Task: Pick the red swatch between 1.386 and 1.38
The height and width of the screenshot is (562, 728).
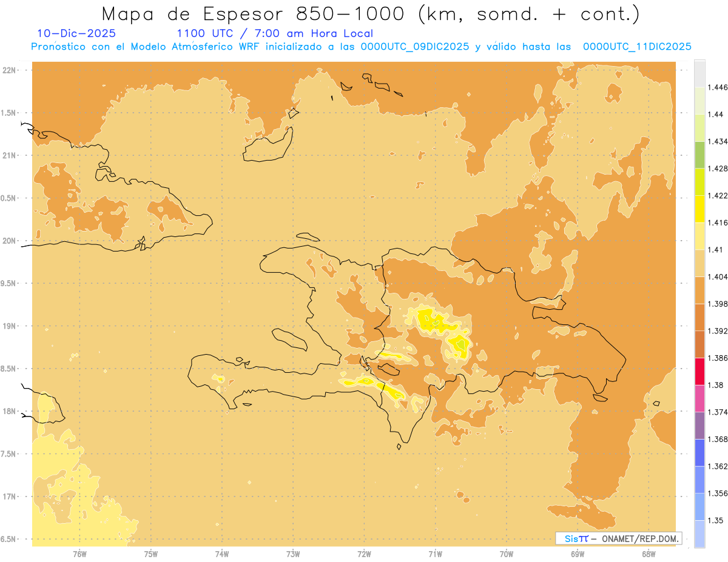Action: (699, 371)
